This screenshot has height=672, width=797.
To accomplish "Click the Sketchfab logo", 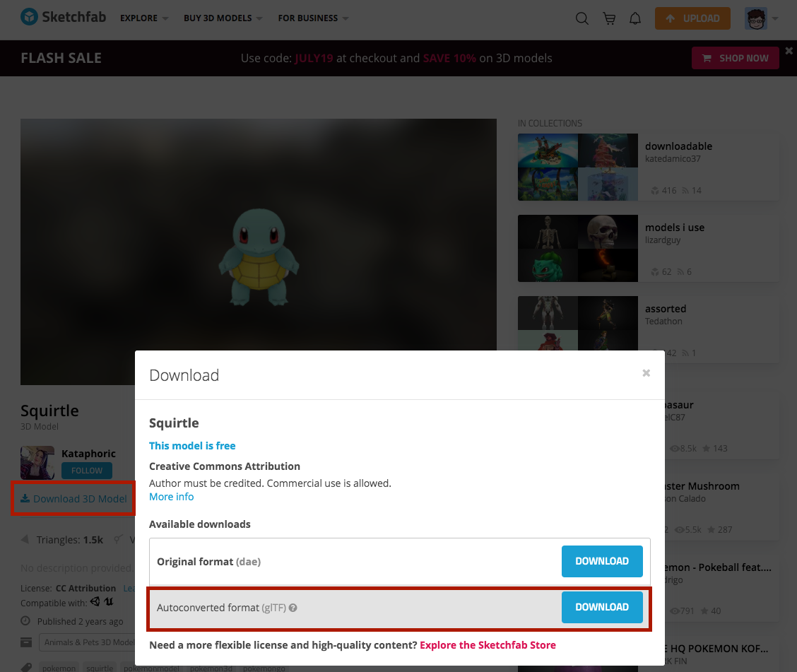I will (63, 17).
